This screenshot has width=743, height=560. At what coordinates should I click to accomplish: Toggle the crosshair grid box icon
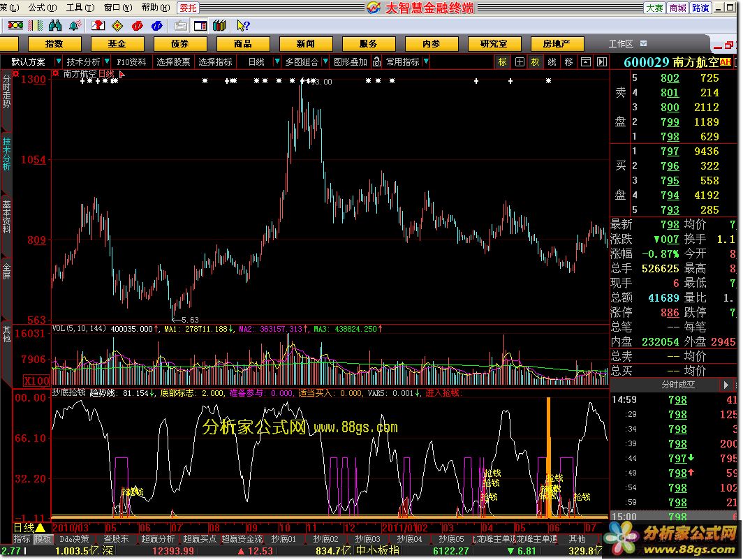(x=520, y=61)
